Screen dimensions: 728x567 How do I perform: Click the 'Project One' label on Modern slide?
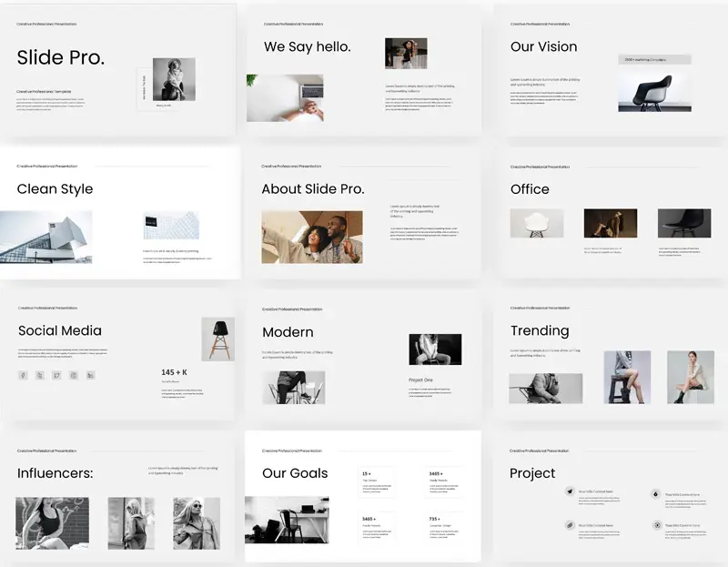(x=421, y=380)
